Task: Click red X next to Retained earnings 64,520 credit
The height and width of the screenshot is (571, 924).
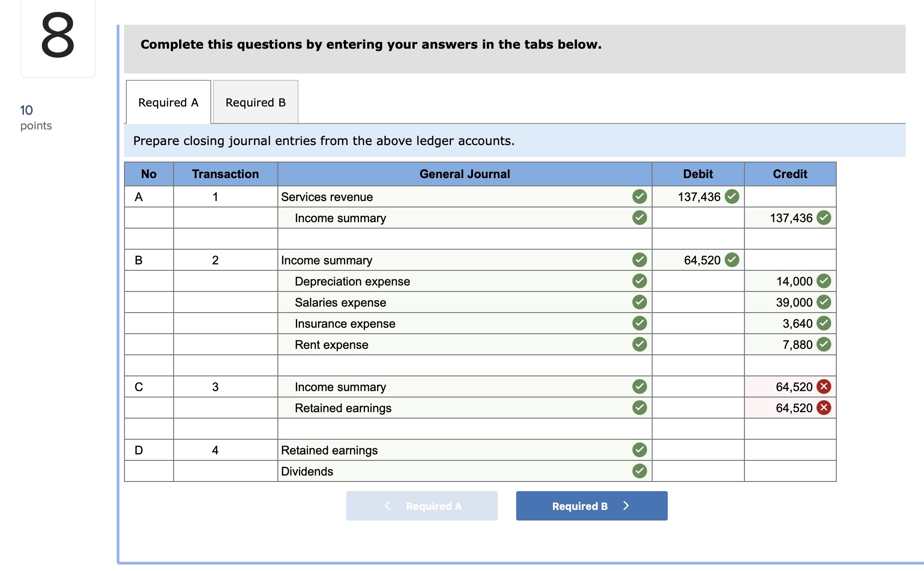Action: click(824, 408)
